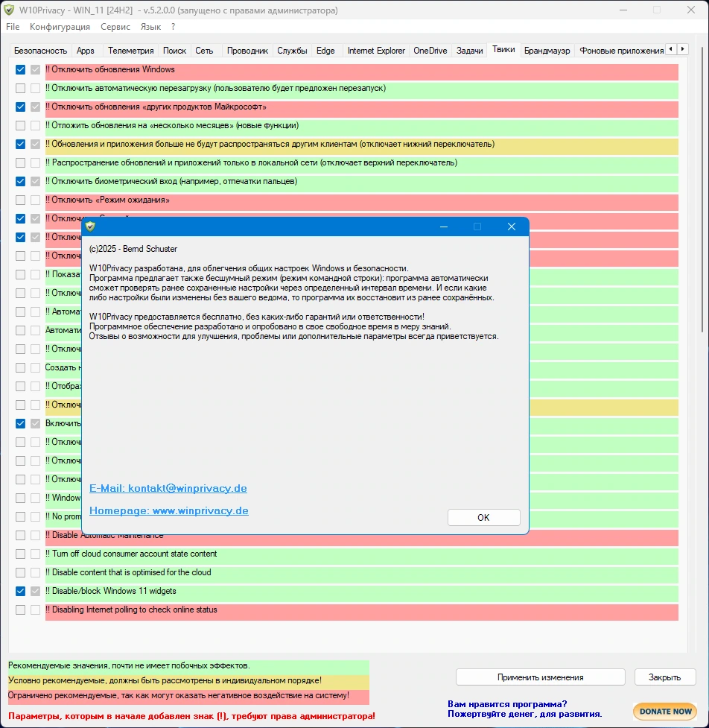Uncheck left checkbox for Отключить обновления Windows
709x728 pixels.
coord(20,69)
